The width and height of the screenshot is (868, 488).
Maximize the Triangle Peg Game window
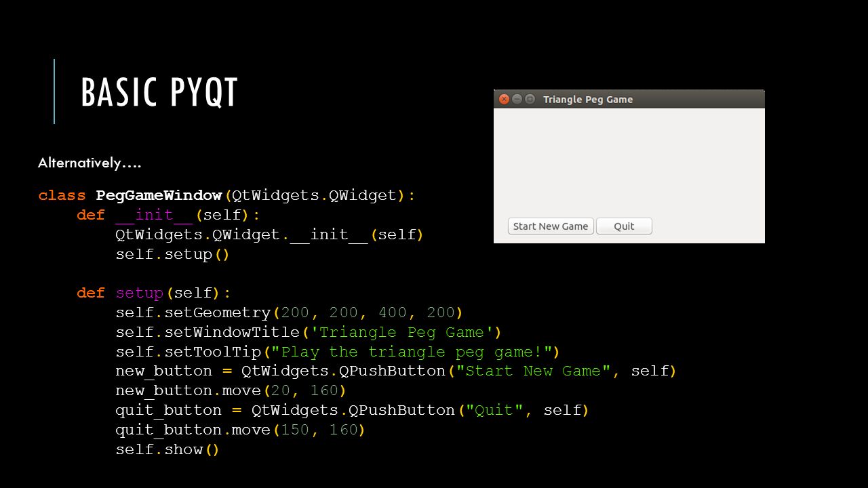pyautogui.click(x=530, y=99)
